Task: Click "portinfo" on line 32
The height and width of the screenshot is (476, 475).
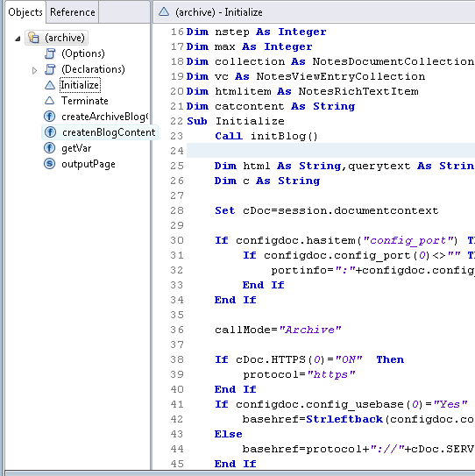Action: (299, 270)
